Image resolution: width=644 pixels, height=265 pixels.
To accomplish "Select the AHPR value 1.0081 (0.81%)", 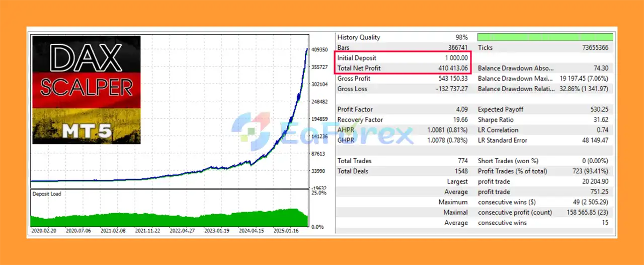I will pos(447,130).
